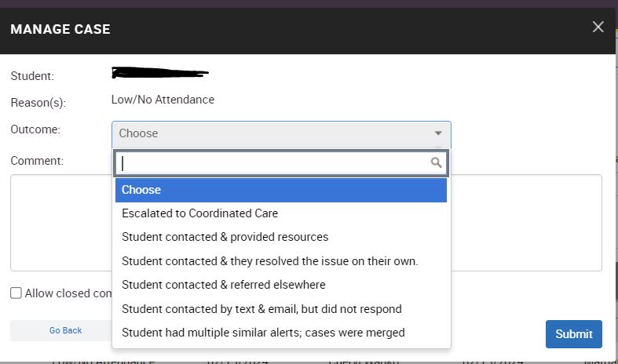618x364 pixels.
Task: Tick the 'Allow closed' checkbox
Action: [16, 293]
